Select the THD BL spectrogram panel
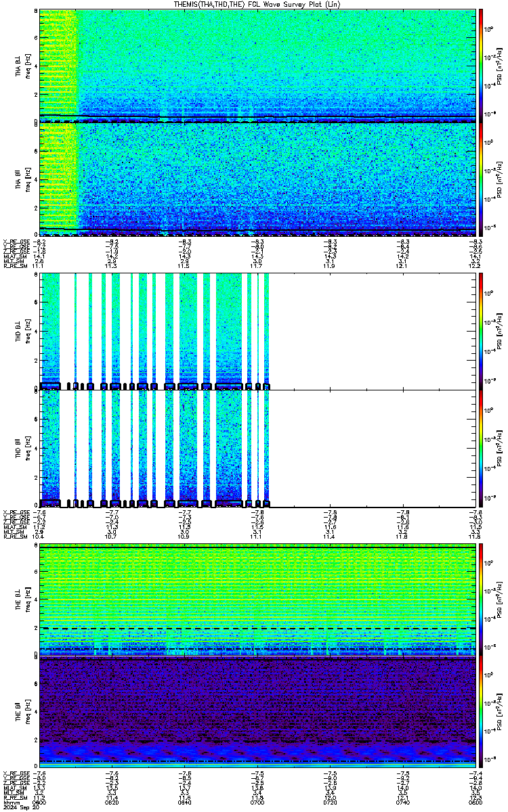 pos(257,331)
